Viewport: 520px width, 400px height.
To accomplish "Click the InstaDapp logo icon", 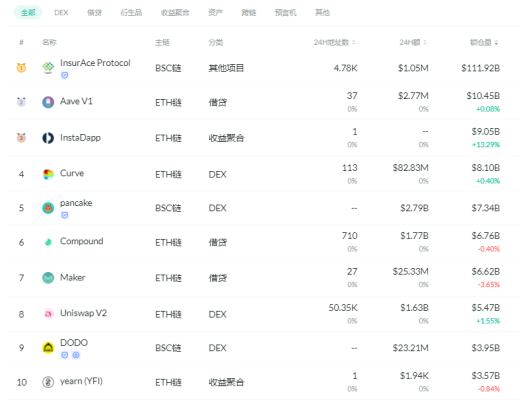I will click(x=48, y=138).
